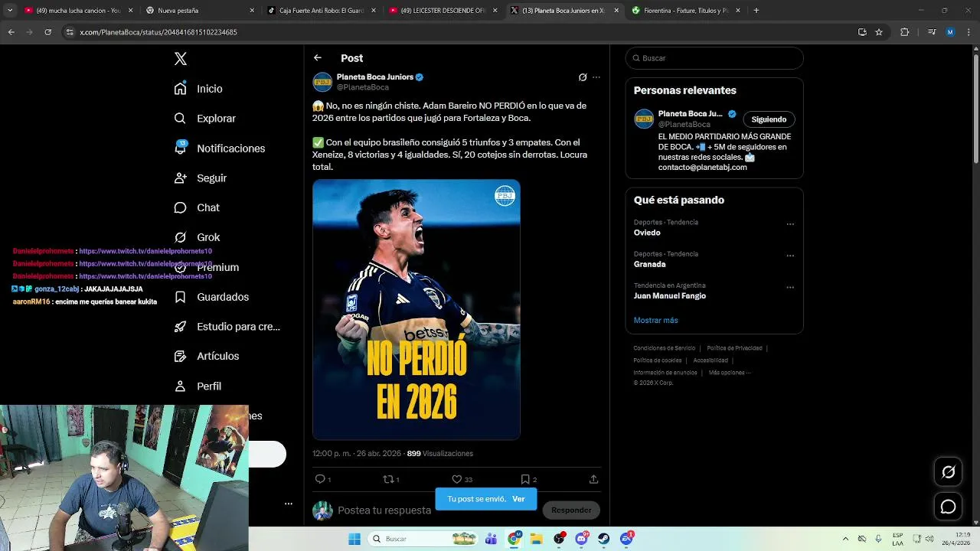The image size is (980, 551).
Task: Open Chat in the sidebar
Action: (197, 207)
